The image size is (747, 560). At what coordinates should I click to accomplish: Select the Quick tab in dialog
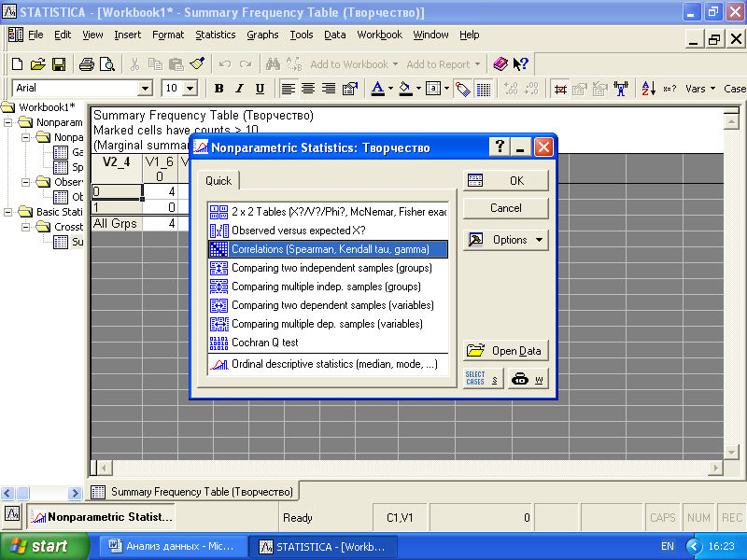(x=218, y=181)
